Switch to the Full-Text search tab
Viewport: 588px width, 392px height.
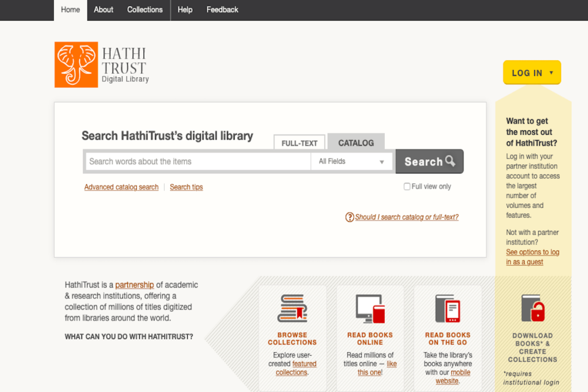pos(299,143)
